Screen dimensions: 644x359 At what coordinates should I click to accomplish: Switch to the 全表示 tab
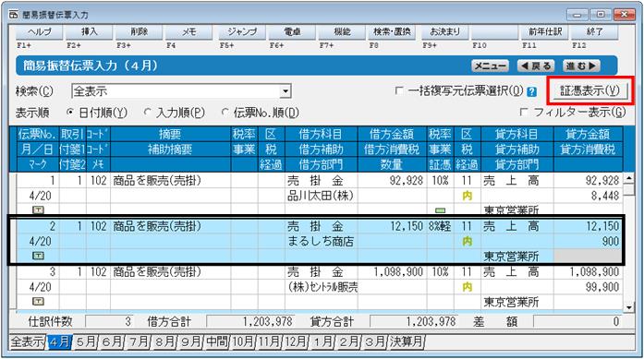coord(28,341)
